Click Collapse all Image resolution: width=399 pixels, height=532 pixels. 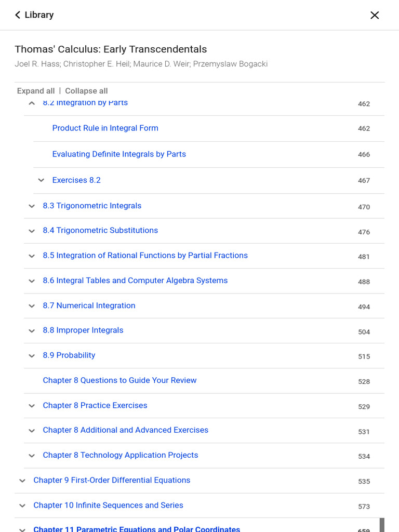point(86,91)
